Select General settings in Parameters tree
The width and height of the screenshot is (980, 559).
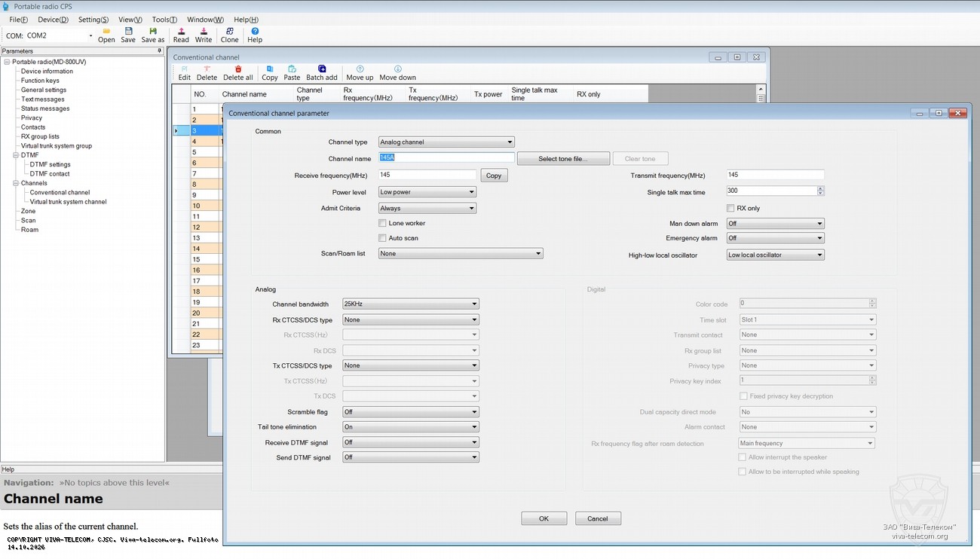[x=44, y=90]
